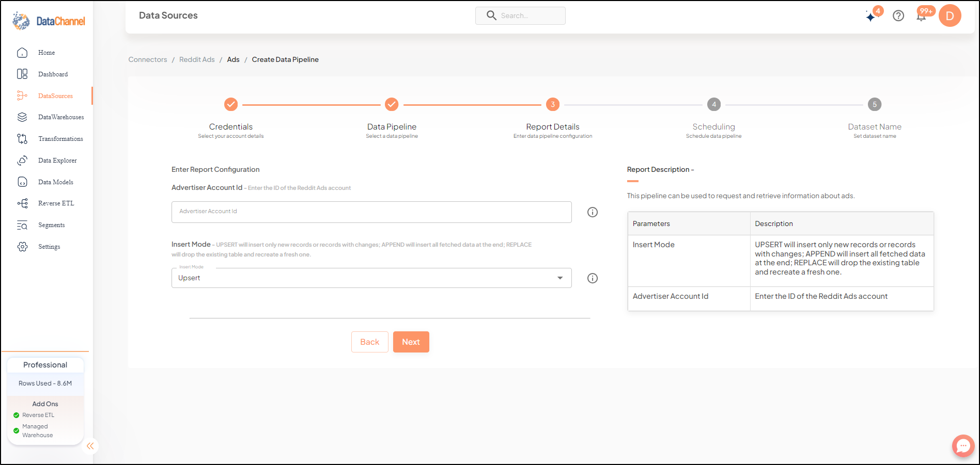Click the Parameters table header

[x=689, y=223]
